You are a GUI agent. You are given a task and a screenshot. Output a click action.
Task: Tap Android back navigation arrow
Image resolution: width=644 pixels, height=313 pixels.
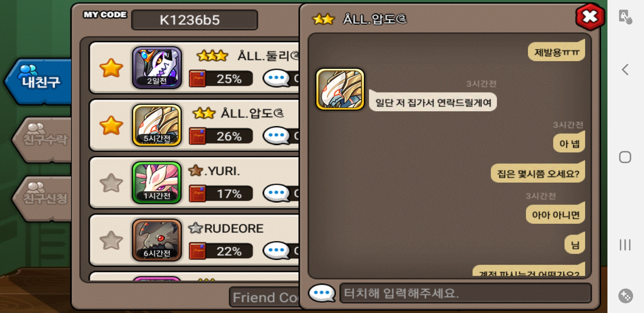point(625,70)
